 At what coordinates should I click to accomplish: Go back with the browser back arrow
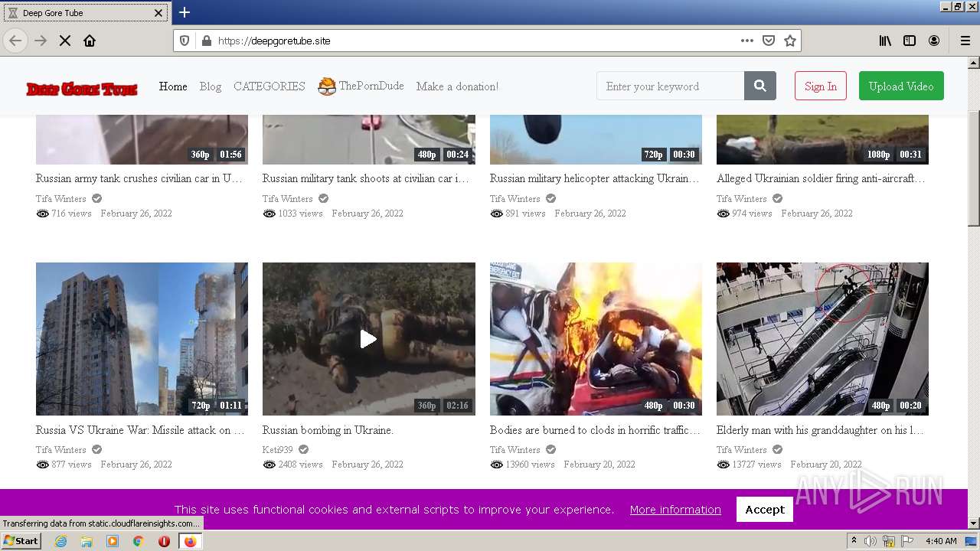15,41
